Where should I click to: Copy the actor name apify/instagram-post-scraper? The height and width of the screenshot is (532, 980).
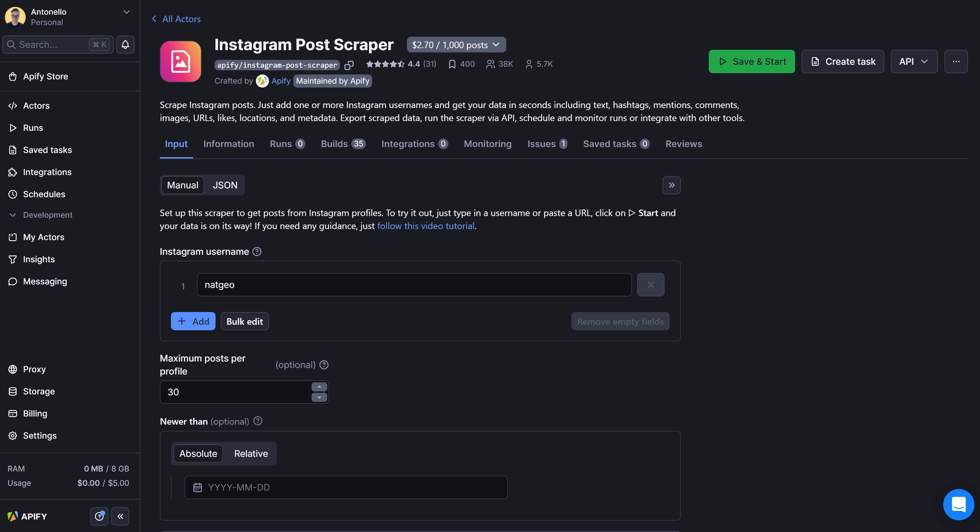point(349,65)
